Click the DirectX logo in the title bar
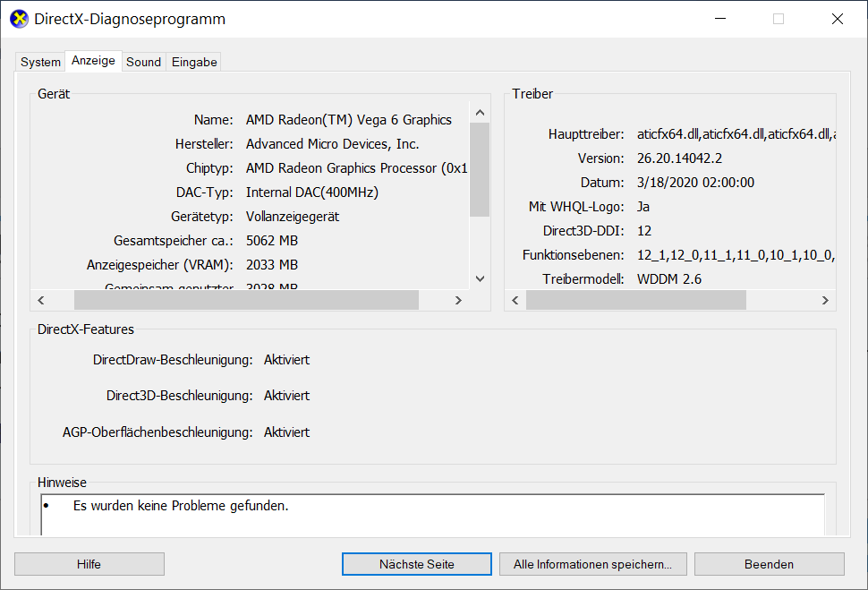This screenshot has height=590, width=868. point(19,19)
